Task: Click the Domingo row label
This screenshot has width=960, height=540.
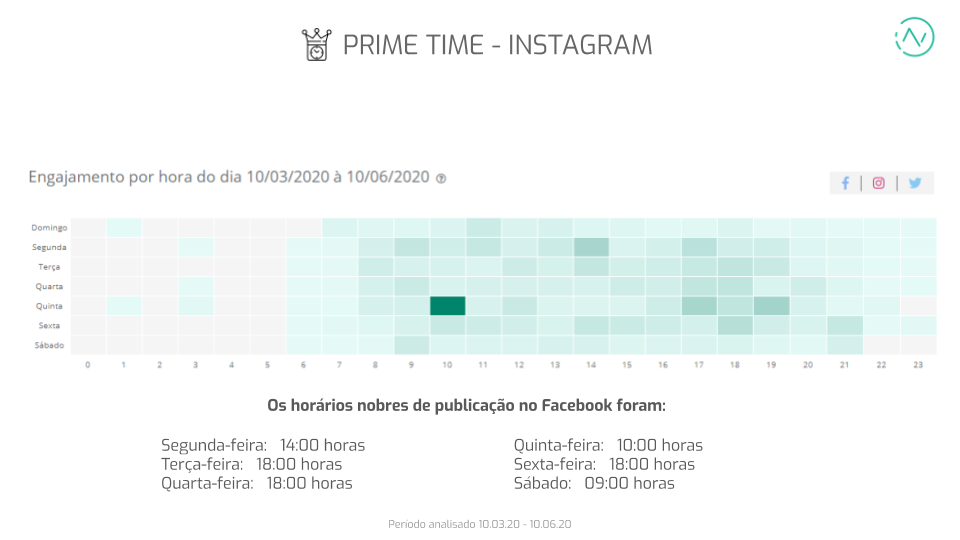Action: pos(48,227)
